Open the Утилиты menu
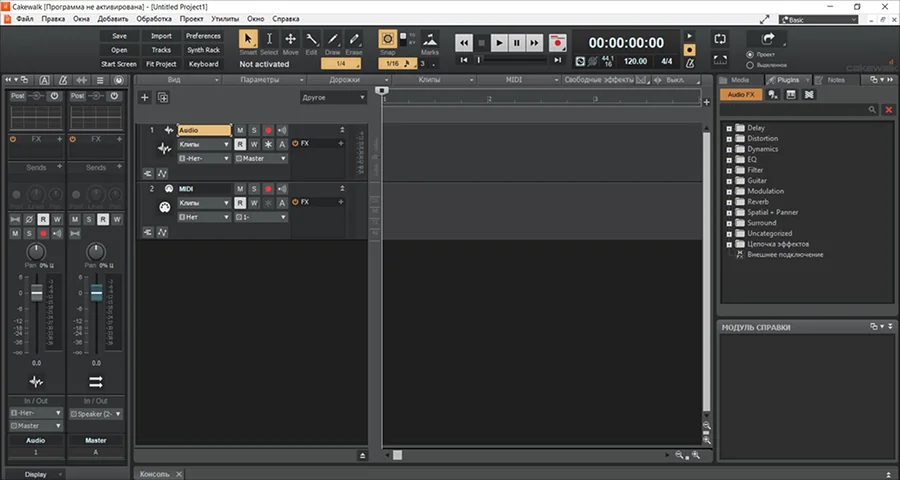 coord(225,19)
